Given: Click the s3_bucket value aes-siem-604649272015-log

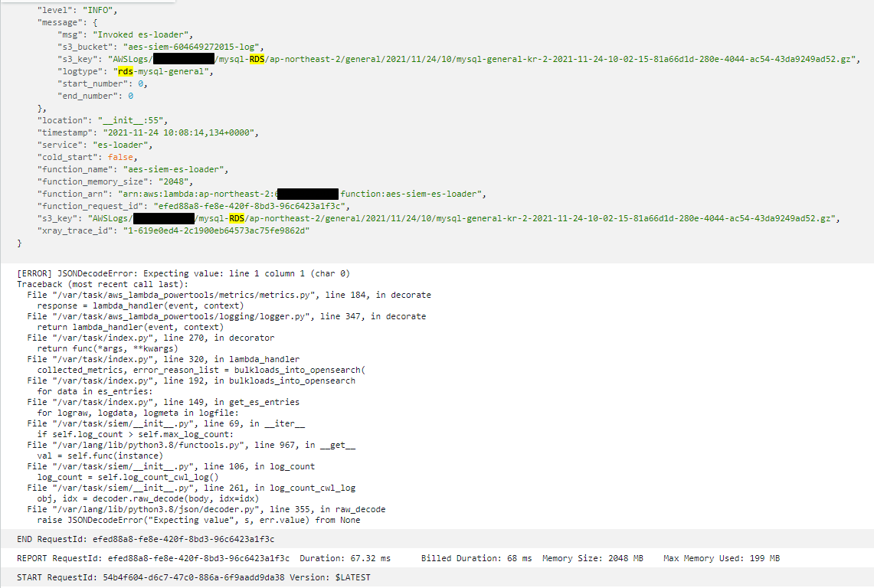Looking at the screenshot, I should (191, 47).
